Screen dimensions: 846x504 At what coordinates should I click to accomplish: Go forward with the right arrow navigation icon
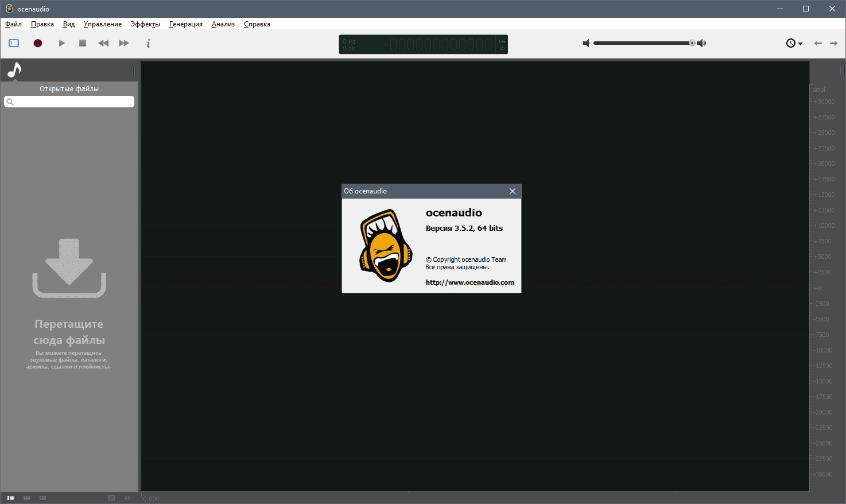[834, 43]
